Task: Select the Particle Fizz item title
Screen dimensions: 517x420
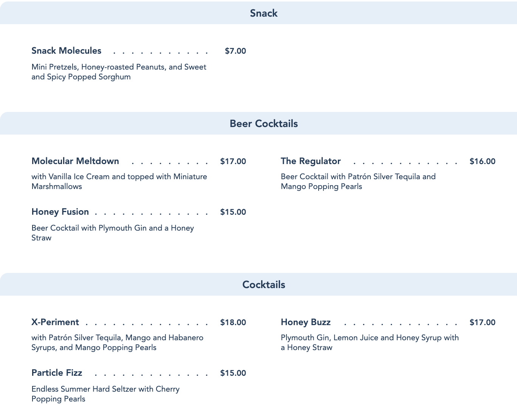Action: click(57, 373)
